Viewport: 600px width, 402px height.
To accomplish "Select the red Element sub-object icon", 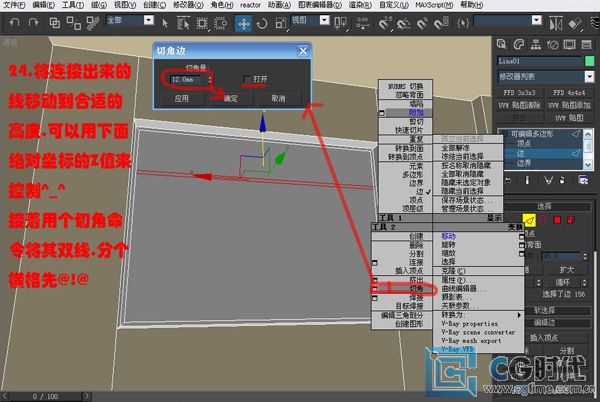I will (571, 220).
